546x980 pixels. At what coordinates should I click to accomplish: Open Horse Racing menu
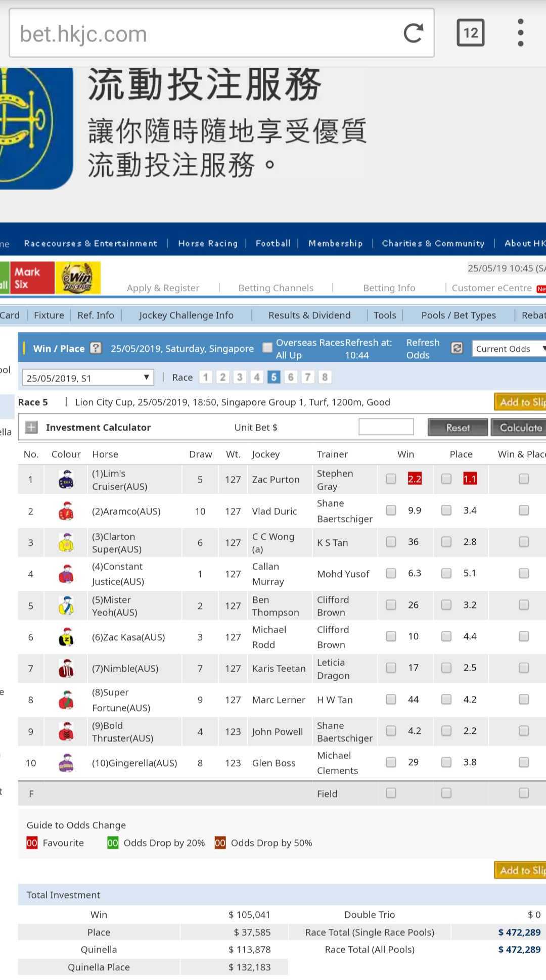coord(208,244)
